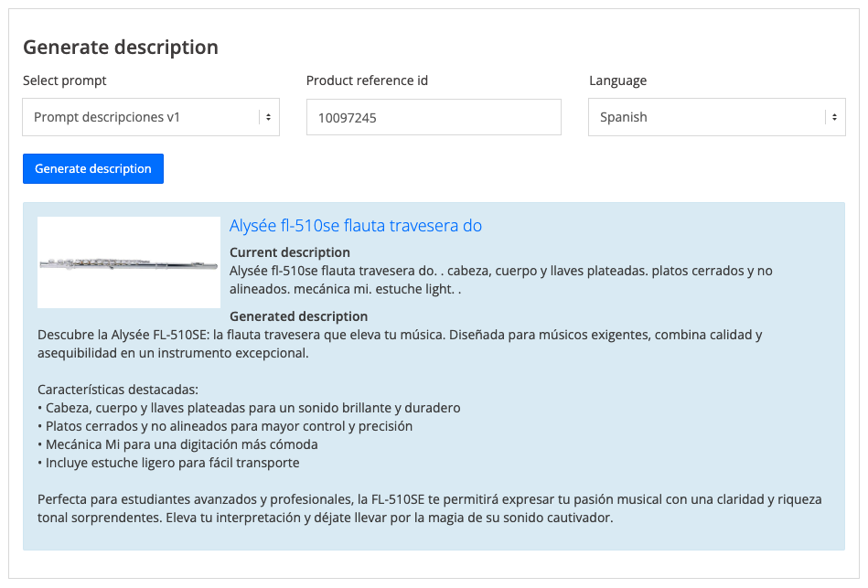This screenshot has height=588, width=868.
Task: Open the Alysée fl-510se flauta travesera link
Action: pyautogui.click(x=355, y=226)
